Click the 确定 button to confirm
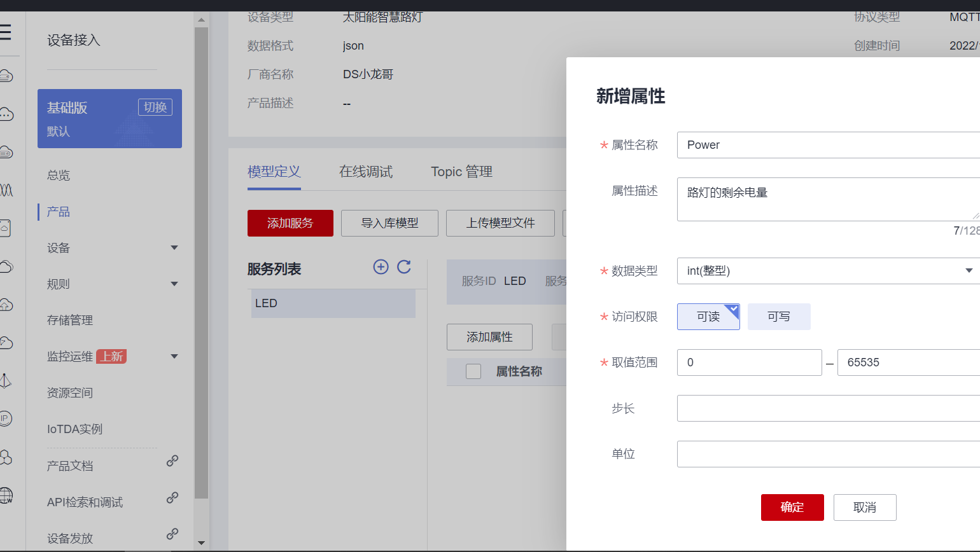 tap(792, 507)
